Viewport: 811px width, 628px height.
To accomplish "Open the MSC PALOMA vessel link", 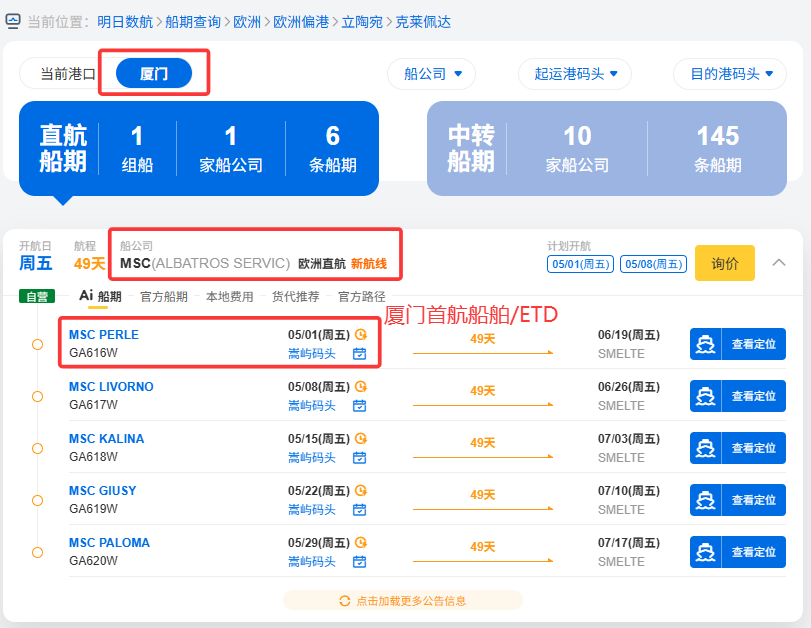I will [x=109, y=543].
